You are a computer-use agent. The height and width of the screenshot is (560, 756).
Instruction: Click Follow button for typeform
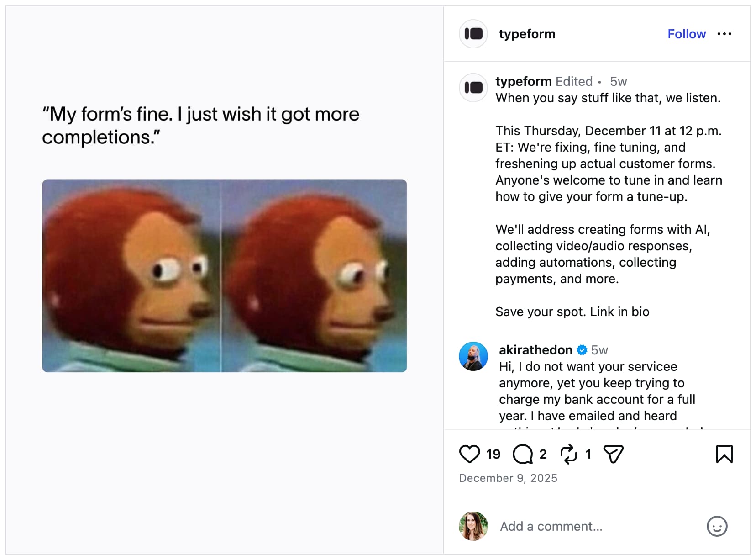(x=686, y=34)
